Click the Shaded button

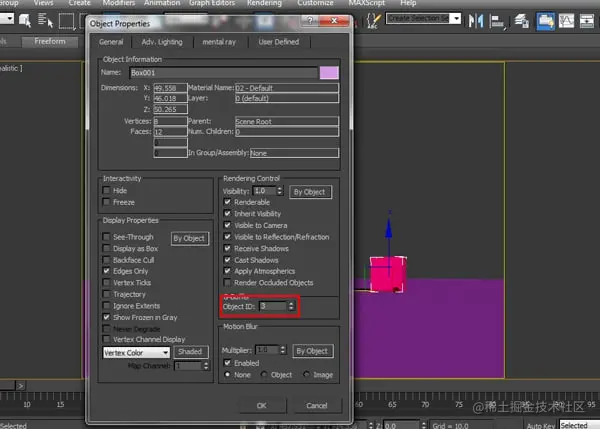(190, 351)
